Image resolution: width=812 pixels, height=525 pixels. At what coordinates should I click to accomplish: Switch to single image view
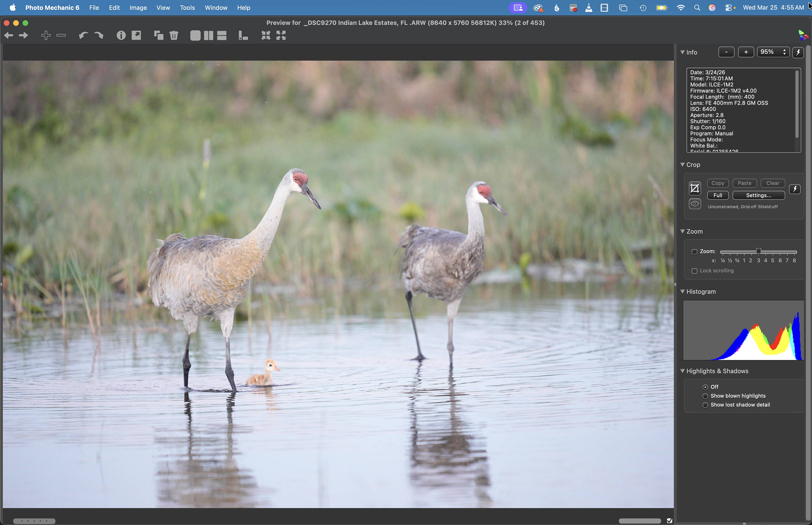(x=195, y=36)
